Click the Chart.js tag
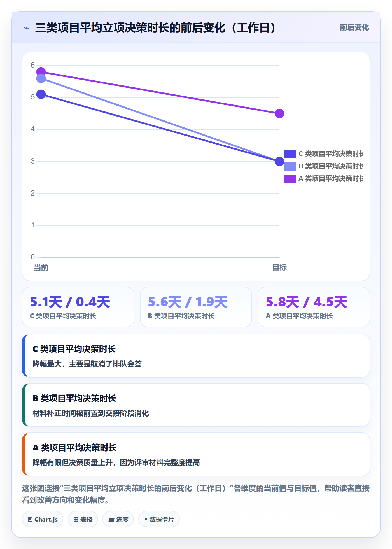This screenshot has height=549, width=392. [43, 519]
